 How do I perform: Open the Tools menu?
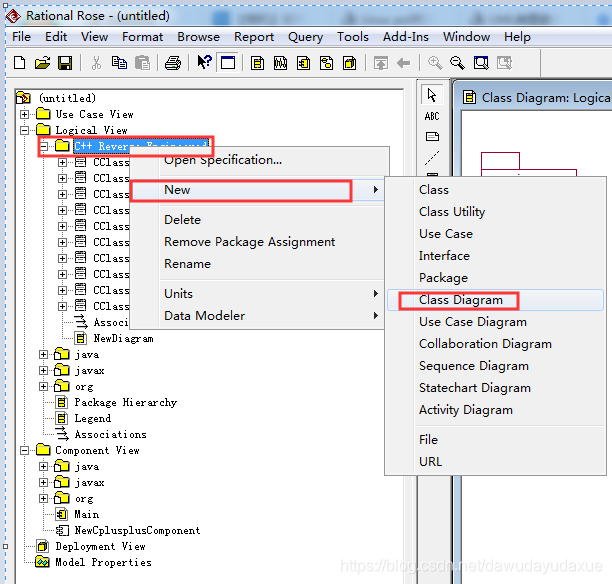point(353,37)
